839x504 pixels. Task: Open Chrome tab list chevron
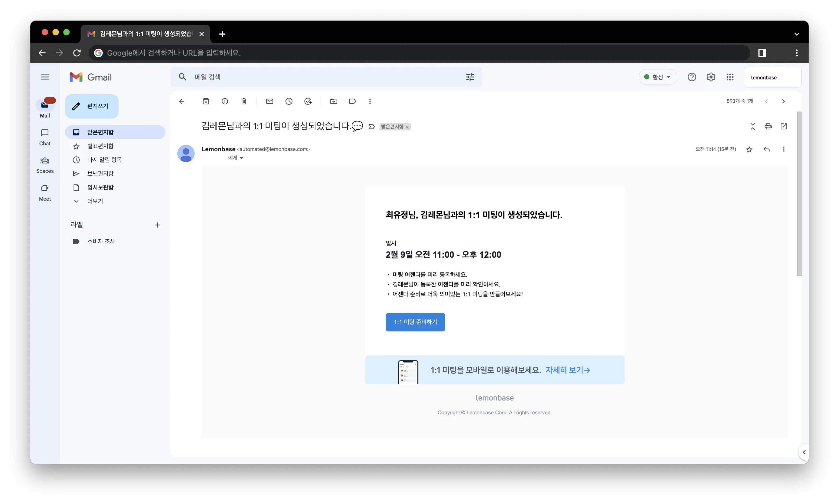(x=797, y=34)
